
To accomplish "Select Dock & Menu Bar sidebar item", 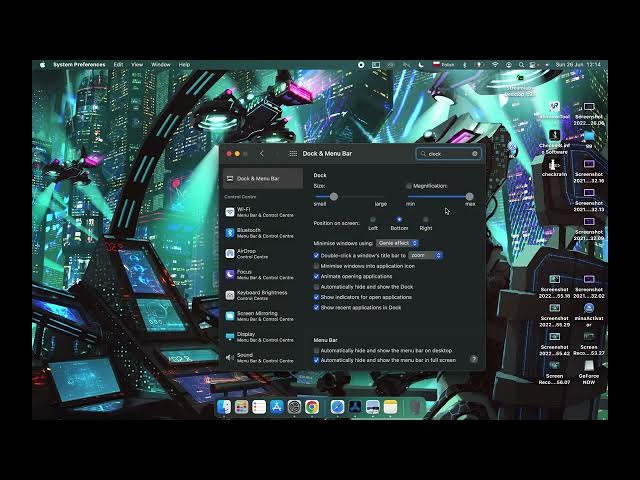I will click(x=263, y=178).
